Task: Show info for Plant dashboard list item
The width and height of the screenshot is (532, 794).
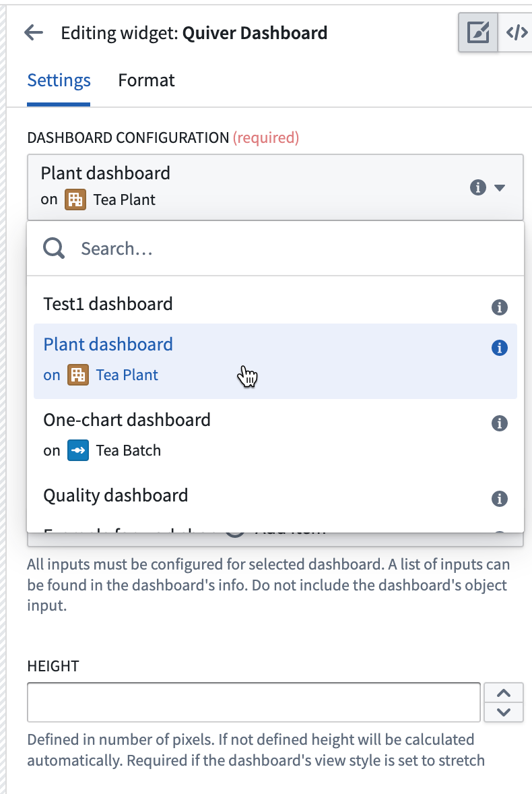Action: click(500, 347)
